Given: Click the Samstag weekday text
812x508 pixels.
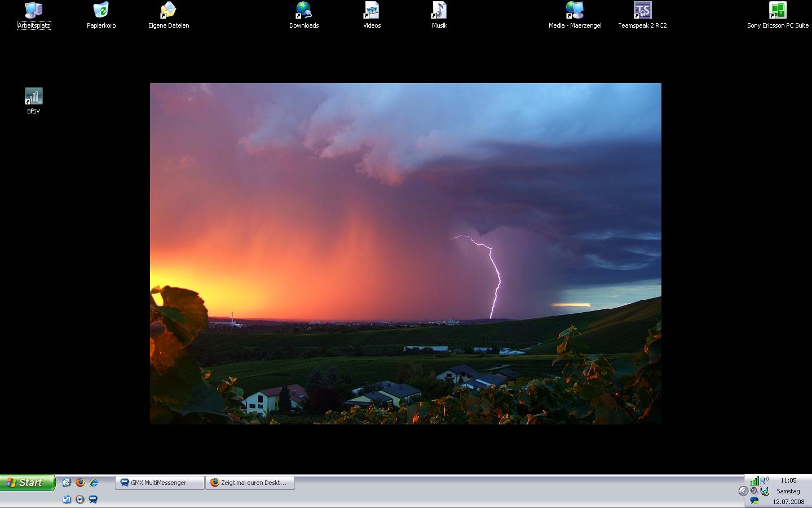Looking at the screenshot, I should [788, 491].
